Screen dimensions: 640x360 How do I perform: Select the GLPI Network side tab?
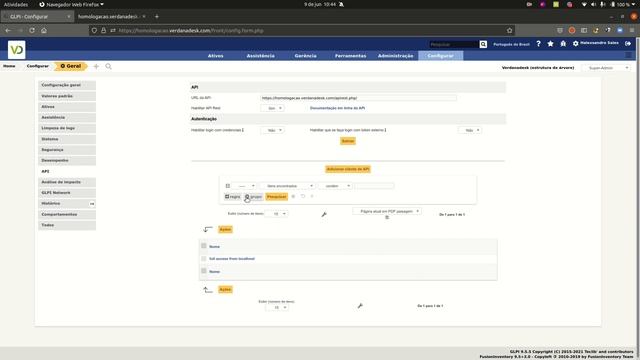pyautogui.click(x=67, y=193)
